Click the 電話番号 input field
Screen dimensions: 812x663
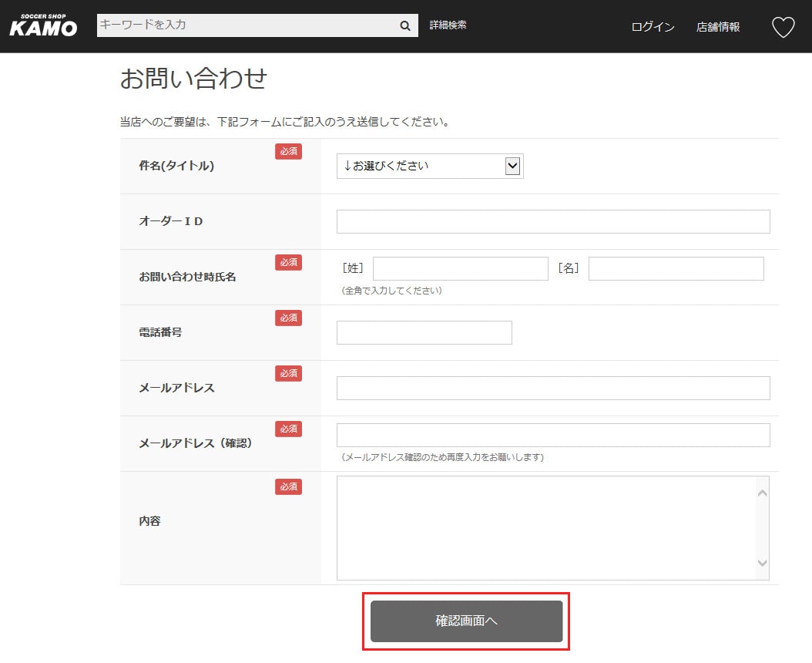pos(424,332)
